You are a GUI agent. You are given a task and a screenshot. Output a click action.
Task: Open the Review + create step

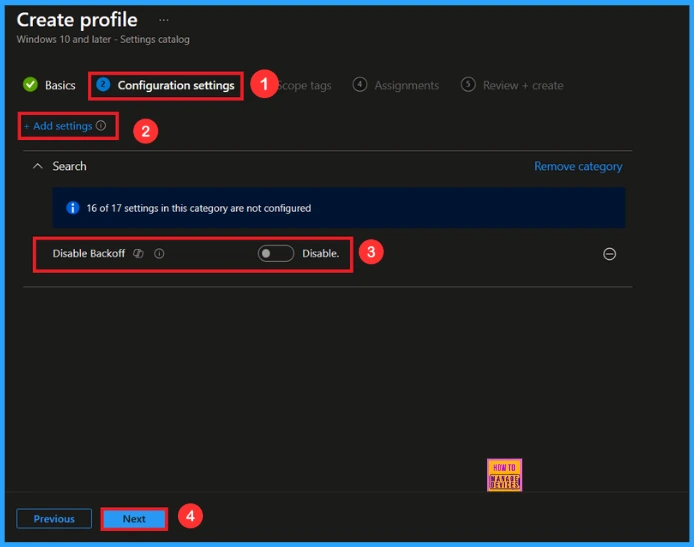(x=512, y=85)
